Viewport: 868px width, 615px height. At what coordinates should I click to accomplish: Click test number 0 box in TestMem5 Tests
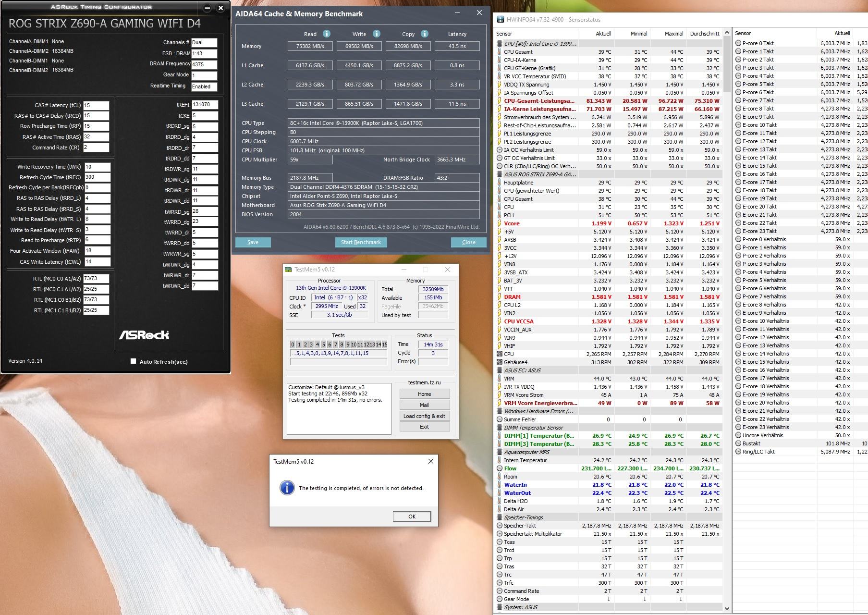click(293, 344)
